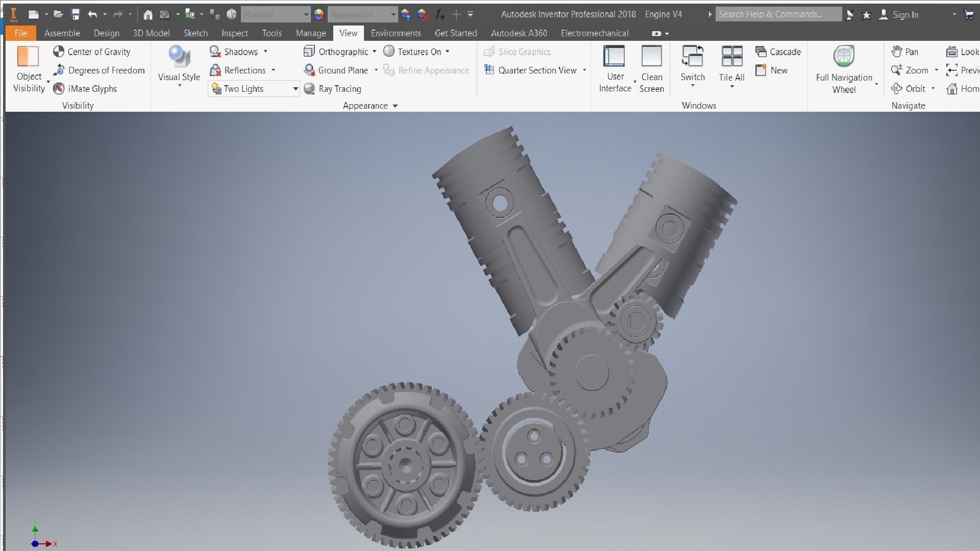Expand the Appearance panel arrow
The height and width of the screenshot is (551, 980).
coord(395,106)
